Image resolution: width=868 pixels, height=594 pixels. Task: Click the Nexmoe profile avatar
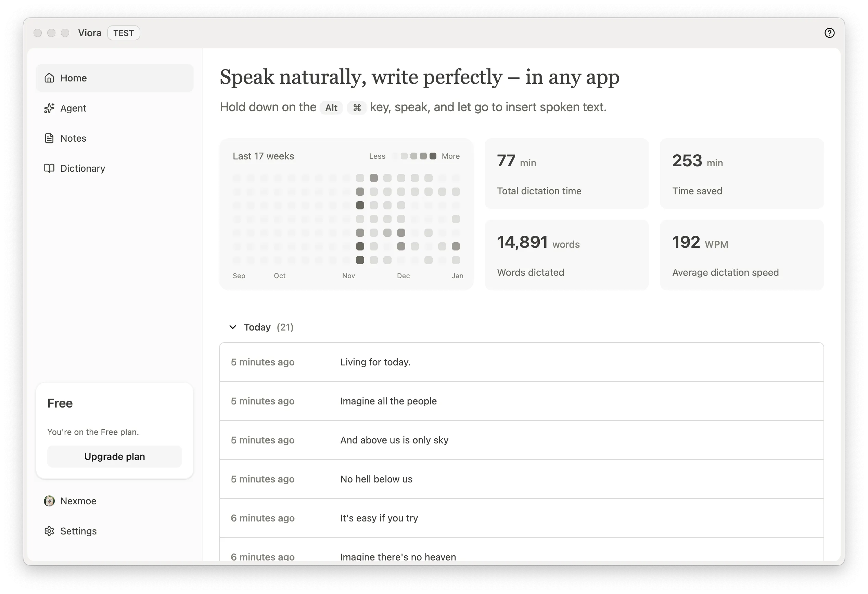click(x=49, y=501)
